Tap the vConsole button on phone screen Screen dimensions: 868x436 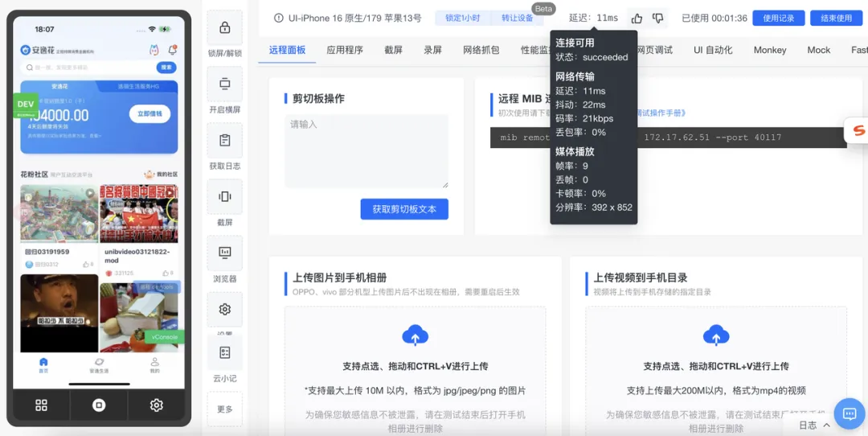tap(165, 336)
